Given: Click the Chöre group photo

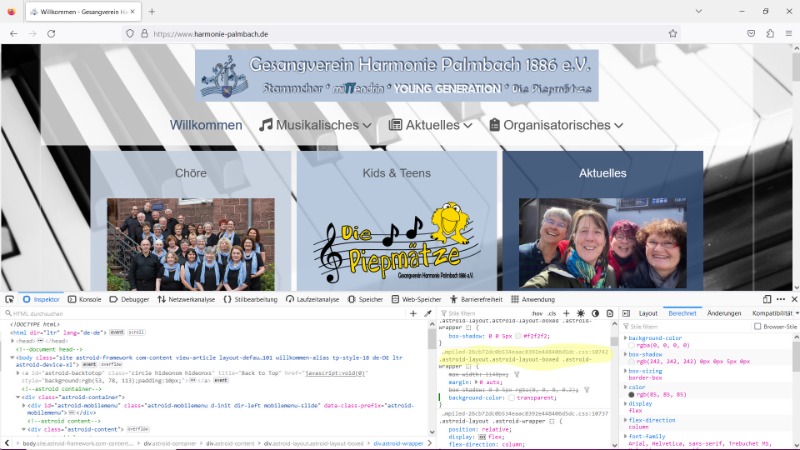Looking at the screenshot, I should pyautogui.click(x=191, y=244).
